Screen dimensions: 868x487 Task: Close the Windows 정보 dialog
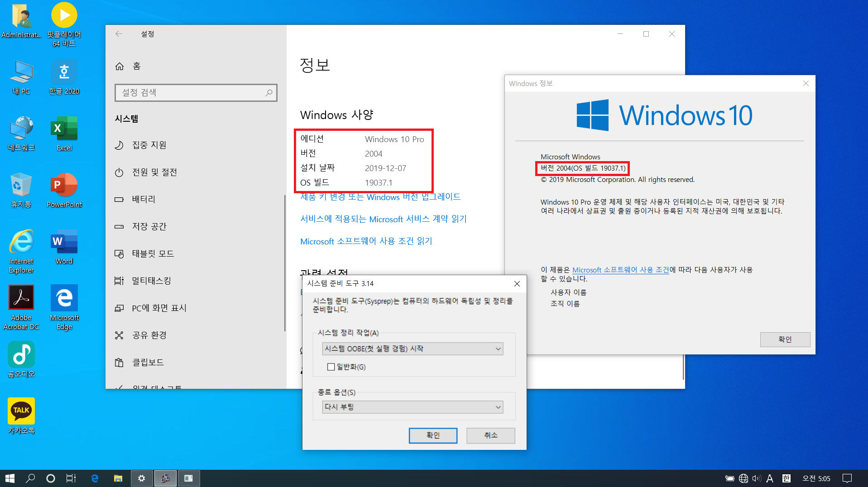806,83
